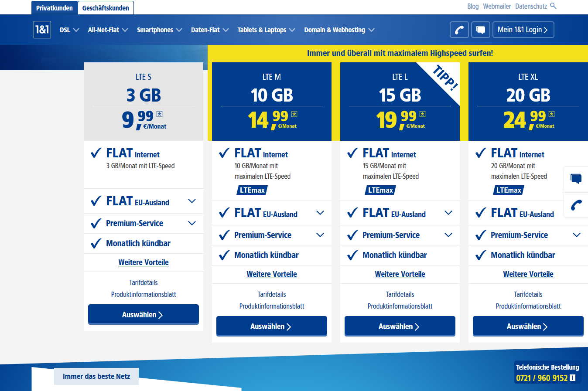This screenshot has height=391, width=588.
Task: Open the chat bubble icon in the top navigation
Action: pos(481,30)
